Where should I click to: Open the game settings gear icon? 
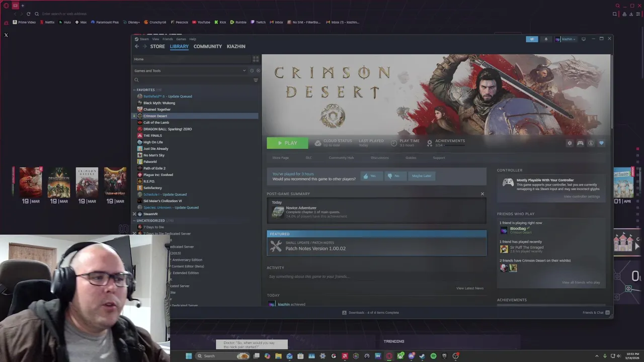(x=570, y=143)
